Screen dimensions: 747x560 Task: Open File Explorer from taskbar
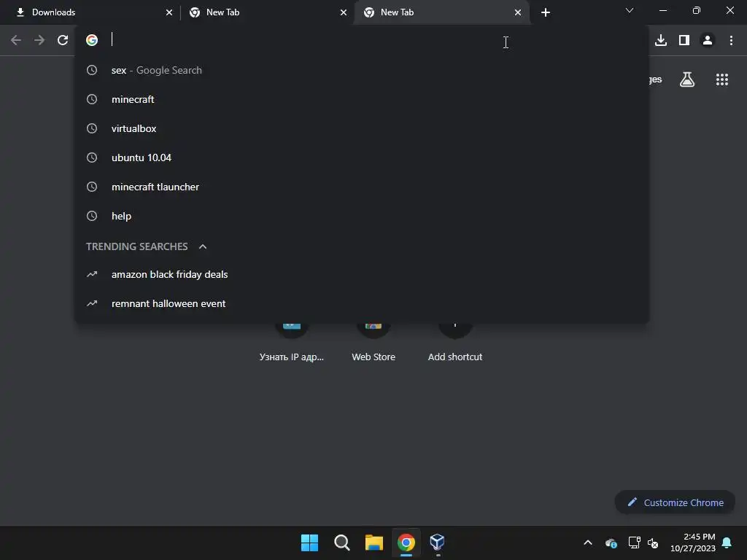tap(374, 542)
